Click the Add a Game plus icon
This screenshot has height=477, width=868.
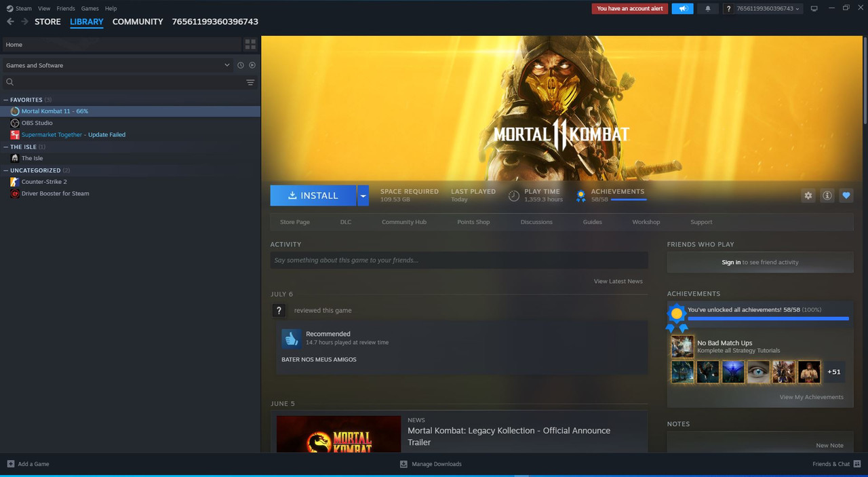tap(10, 464)
